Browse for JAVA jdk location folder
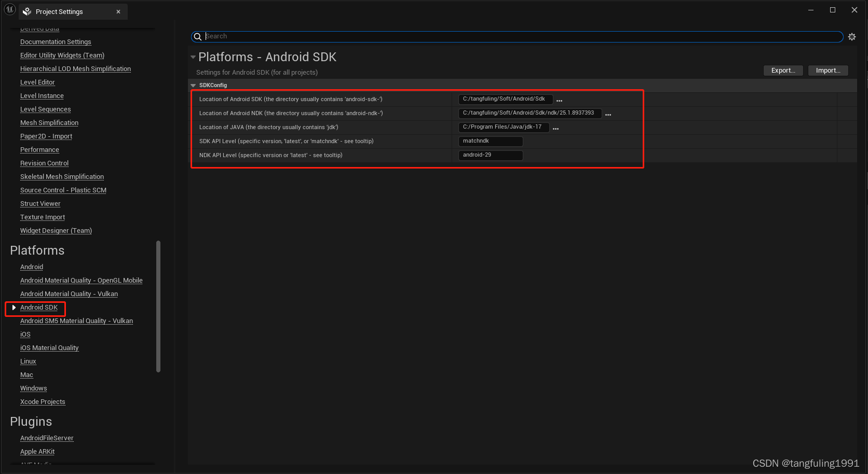 point(555,129)
